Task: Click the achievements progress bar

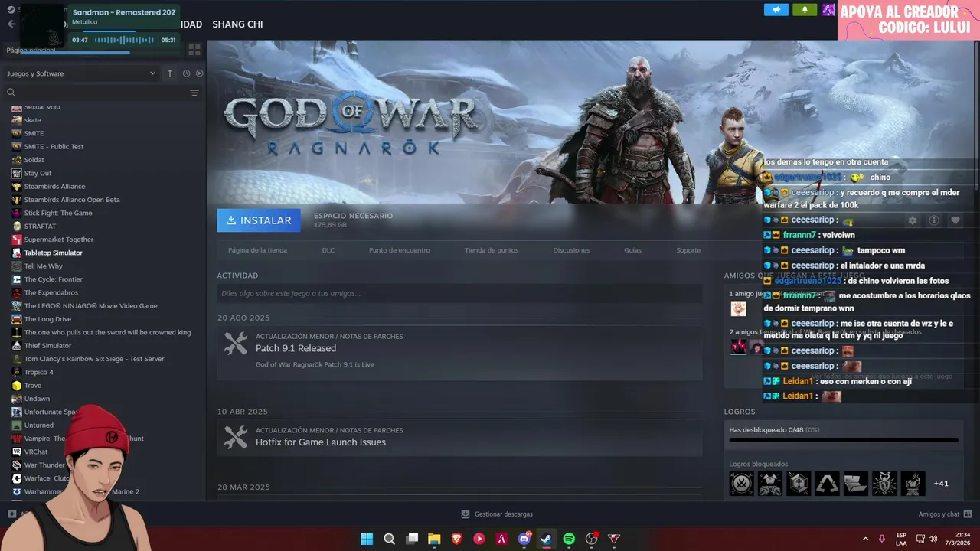Action: 844,440
